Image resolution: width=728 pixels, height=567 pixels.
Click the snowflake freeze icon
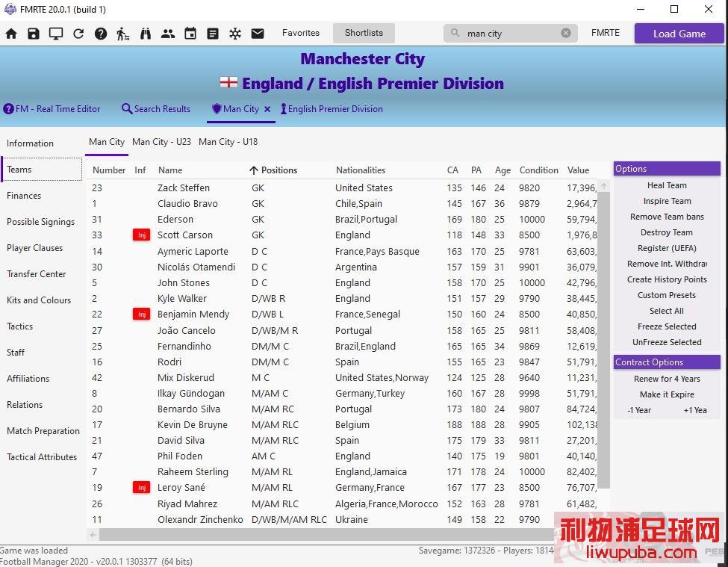coord(235,34)
